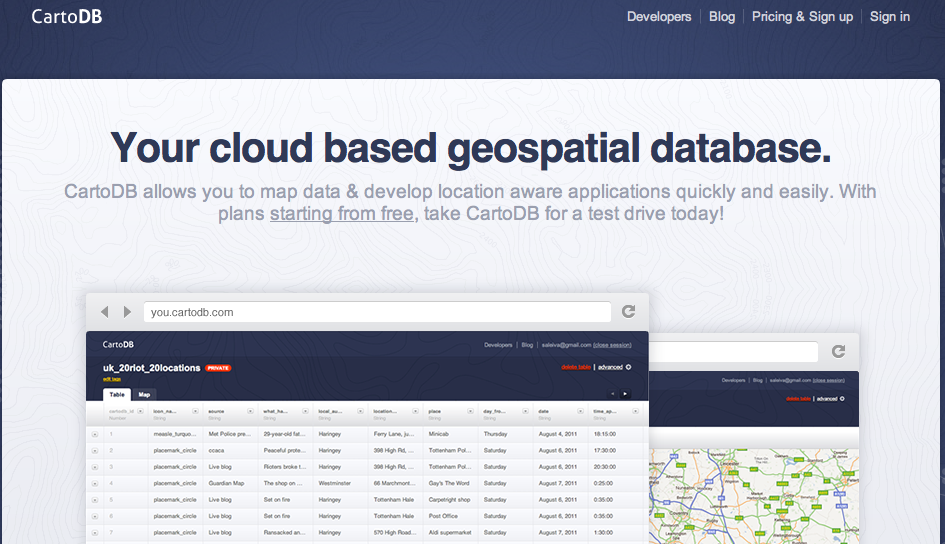Click 'close session' in the back map window

tap(829, 380)
